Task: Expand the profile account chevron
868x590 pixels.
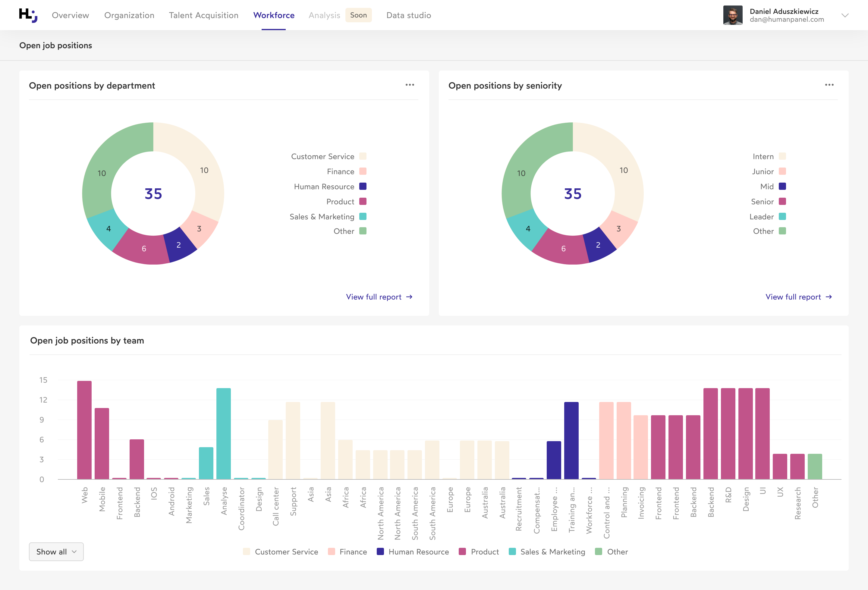Action: [x=845, y=16]
